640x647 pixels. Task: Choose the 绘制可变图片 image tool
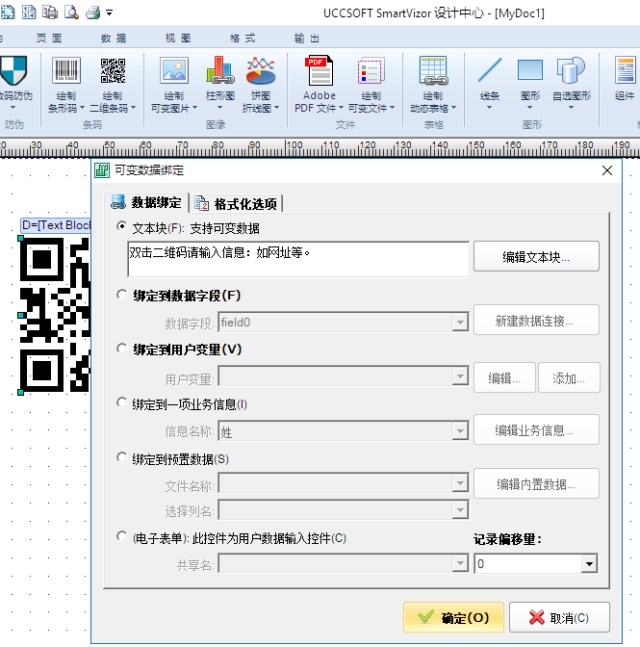[x=174, y=71]
